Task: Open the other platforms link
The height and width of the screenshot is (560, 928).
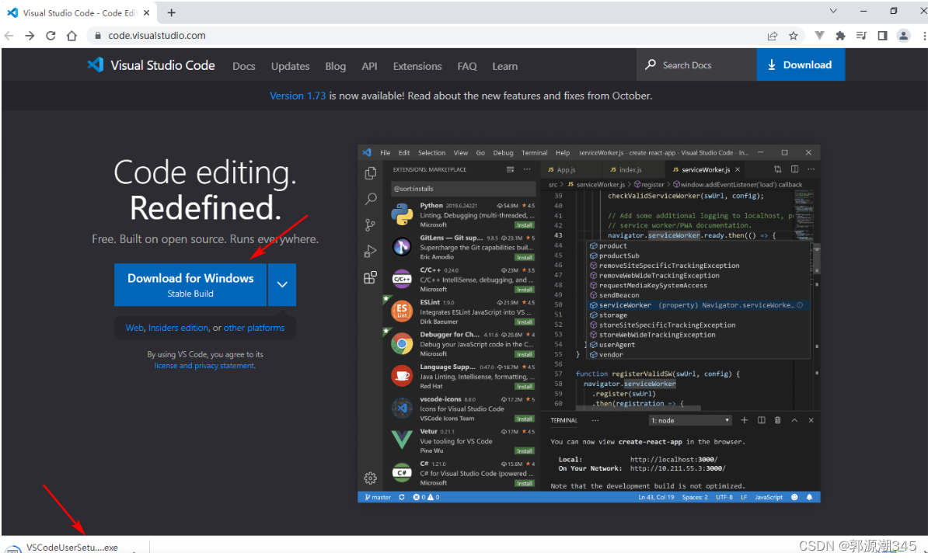Action: click(254, 328)
